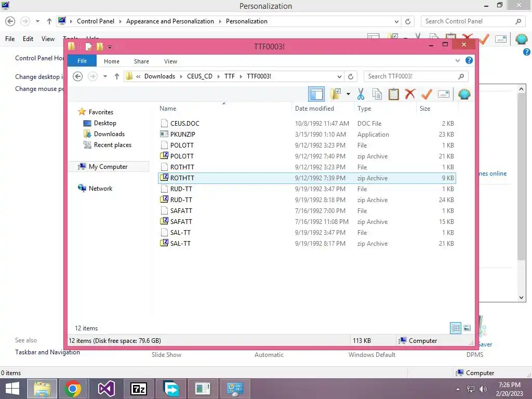Open Customize Quick Access Toolbar dropdown

[110, 47]
